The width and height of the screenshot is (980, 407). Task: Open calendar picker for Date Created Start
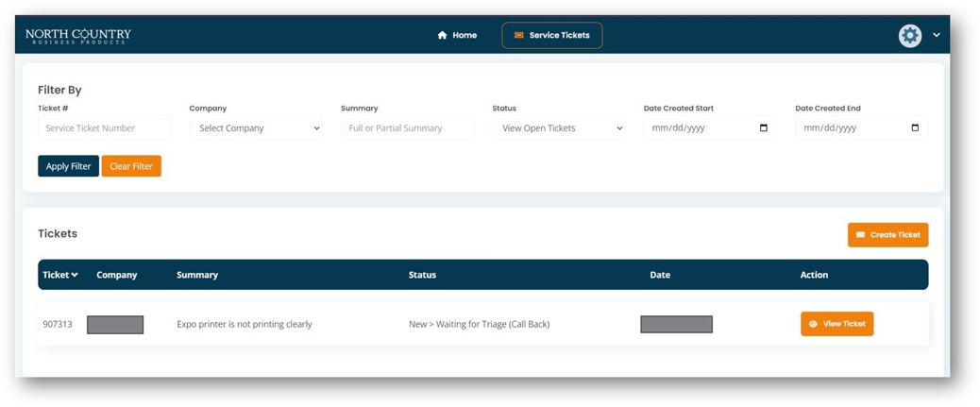[x=763, y=128]
